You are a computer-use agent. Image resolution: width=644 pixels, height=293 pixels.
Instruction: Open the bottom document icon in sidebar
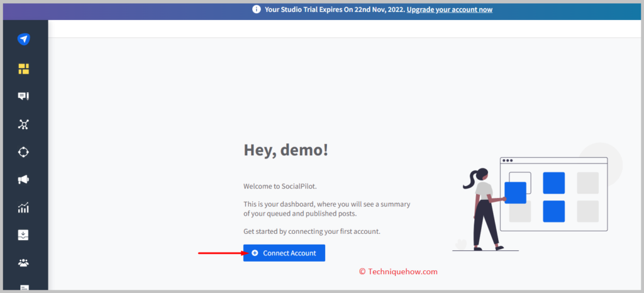tap(25, 288)
